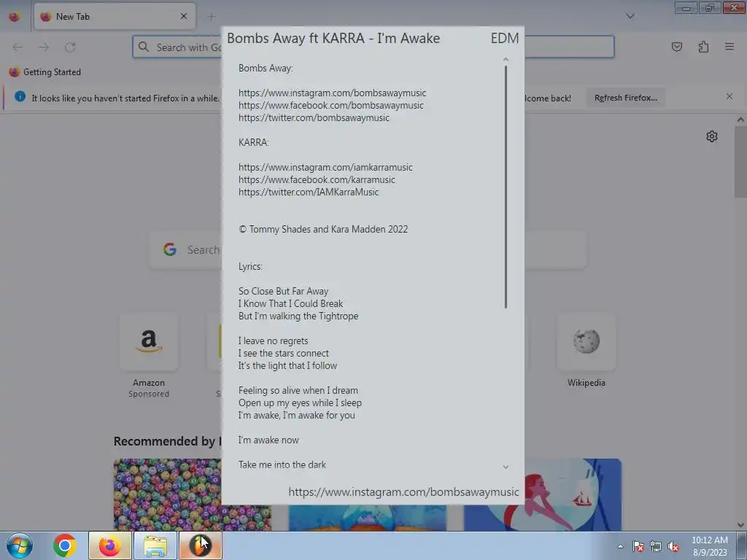Image resolution: width=747 pixels, height=560 pixels.
Task: Go forward using the forward arrow
Action: coord(44,47)
